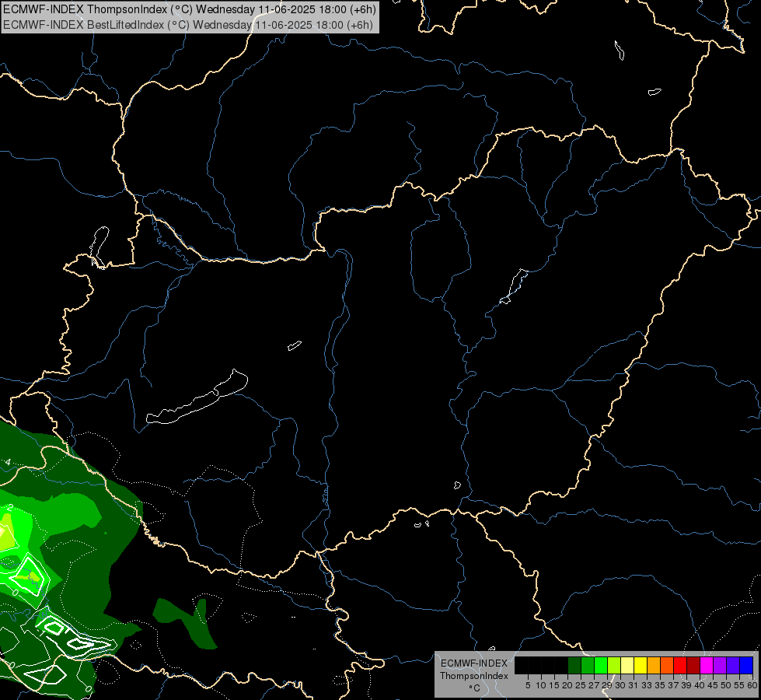Click the pure yellow legend swatch for 31-33

click(641, 665)
